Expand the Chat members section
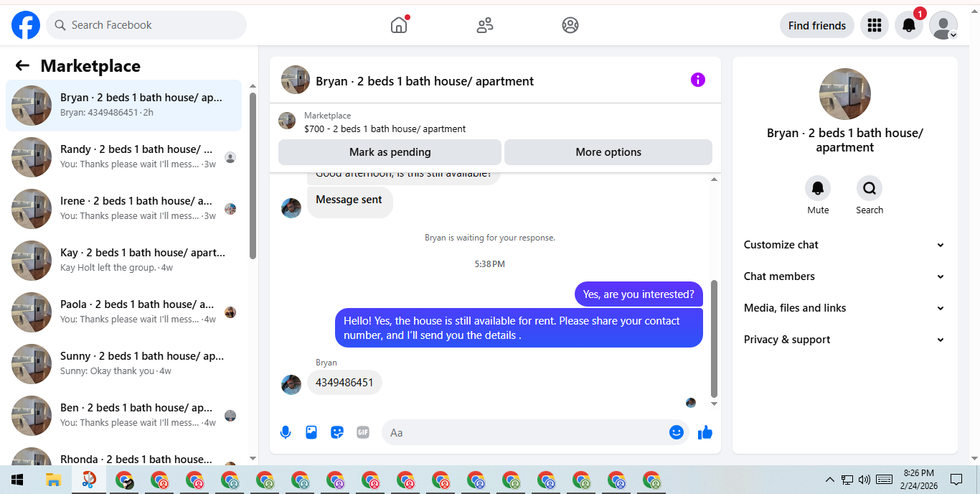Screen dimensions: 980x494 point(845,276)
